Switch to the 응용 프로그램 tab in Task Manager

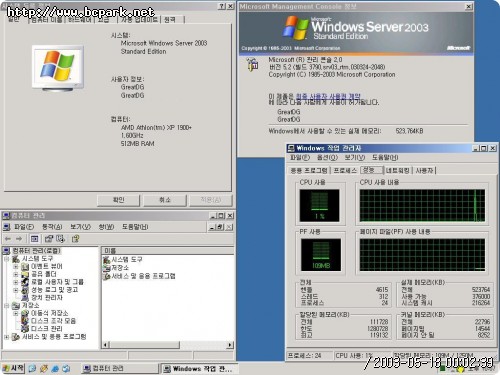(x=309, y=171)
